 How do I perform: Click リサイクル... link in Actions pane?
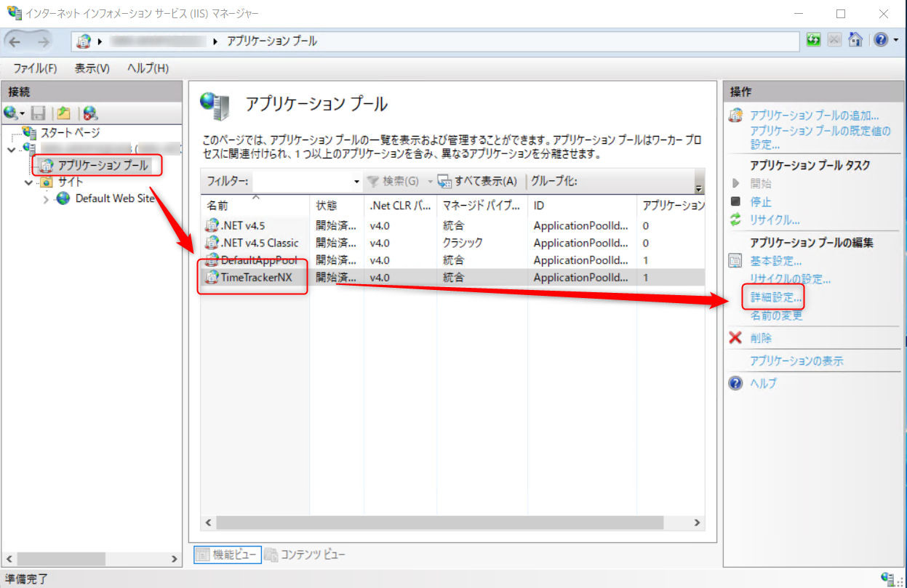[775, 220]
